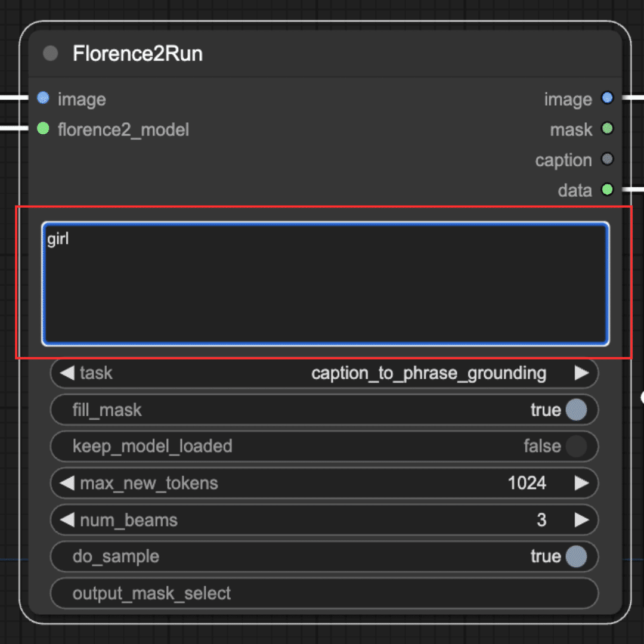Toggle the fill_mask switch

point(576,410)
